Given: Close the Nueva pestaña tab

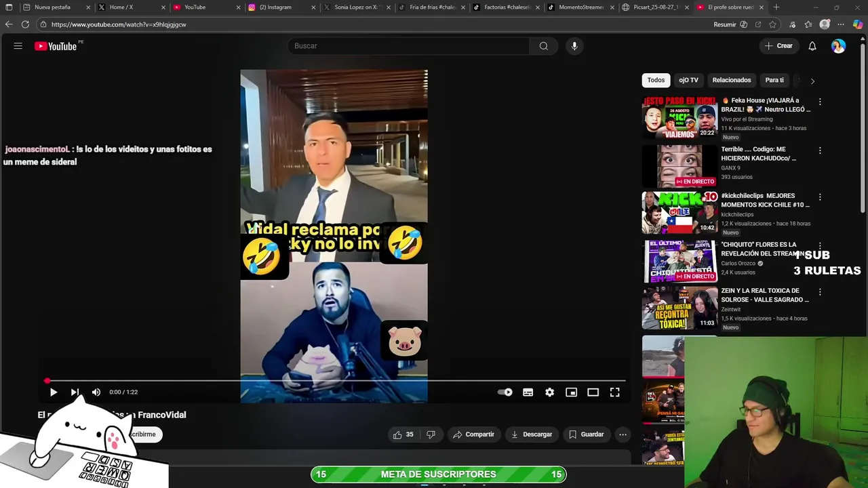Looking at the screenshot, I should pos(88,7).
